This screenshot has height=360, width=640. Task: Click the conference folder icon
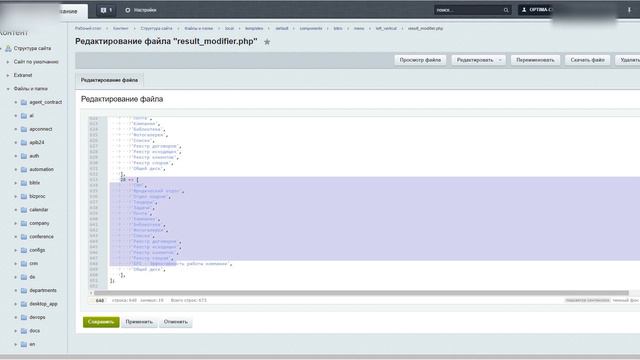click(24, 237)
